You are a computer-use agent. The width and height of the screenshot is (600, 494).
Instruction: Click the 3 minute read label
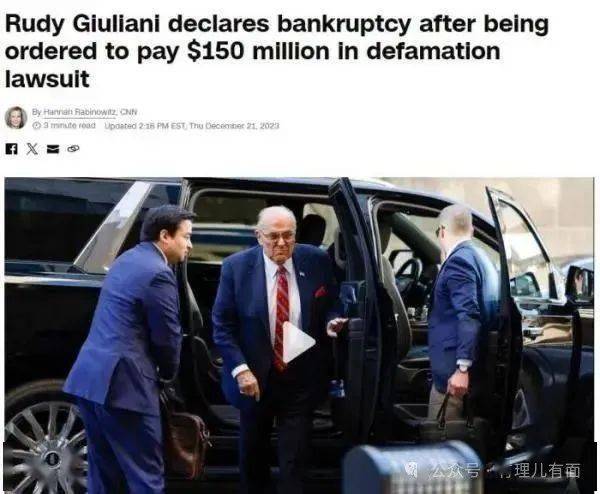pyautogui.click(x=69, y=126)
